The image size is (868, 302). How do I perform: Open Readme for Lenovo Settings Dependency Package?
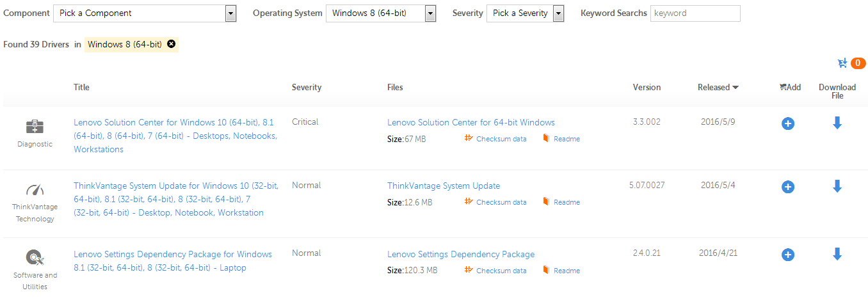click(x=561, y=271)
